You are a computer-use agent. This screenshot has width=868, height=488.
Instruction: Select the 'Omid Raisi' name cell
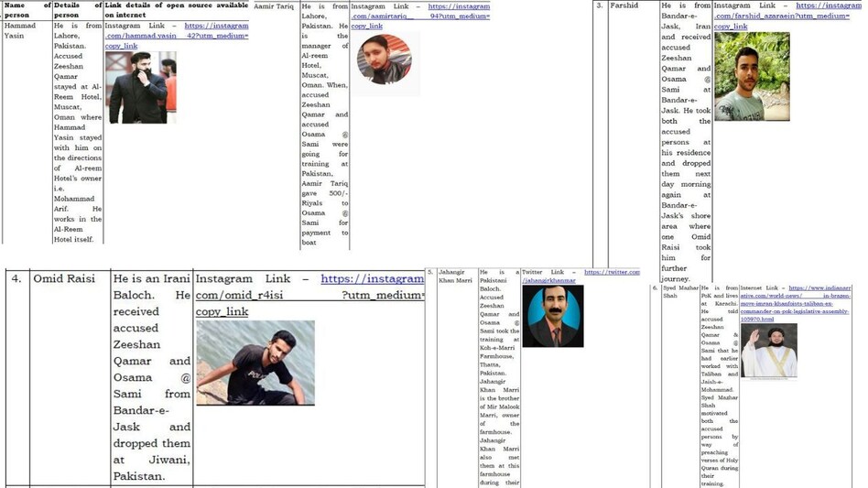pyautogui.click(x=64, y=279)
